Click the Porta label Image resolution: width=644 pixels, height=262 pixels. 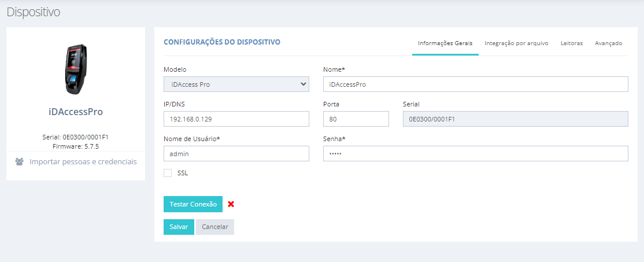(x=331, y=104)
